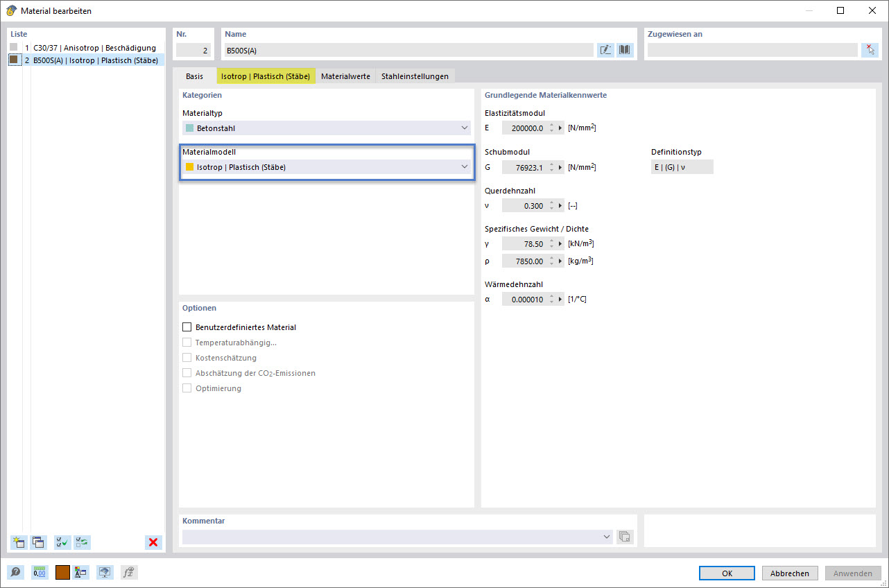The height and width of the screenshot is (588, 889).
Task: Click the gray color box of material 1
Action: click(x=13, y=47)
